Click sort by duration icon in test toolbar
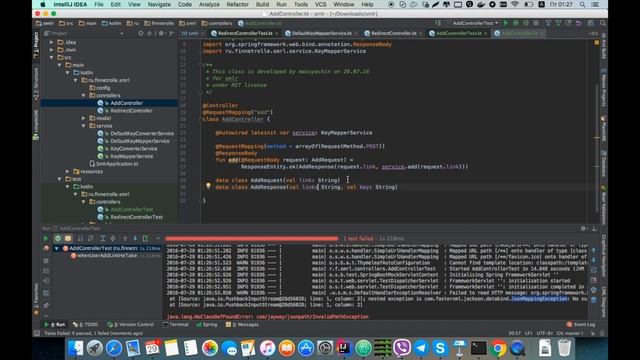 (x=91, y=238)
